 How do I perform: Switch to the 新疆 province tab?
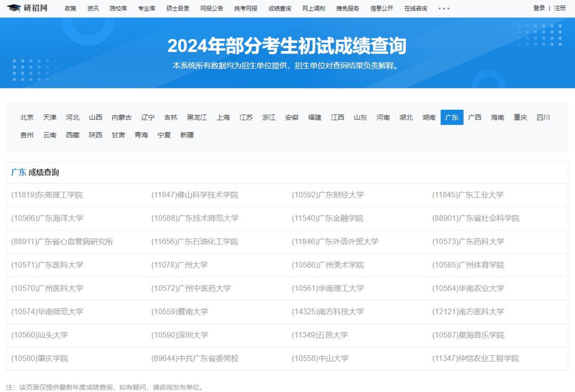tap(187, 135)
